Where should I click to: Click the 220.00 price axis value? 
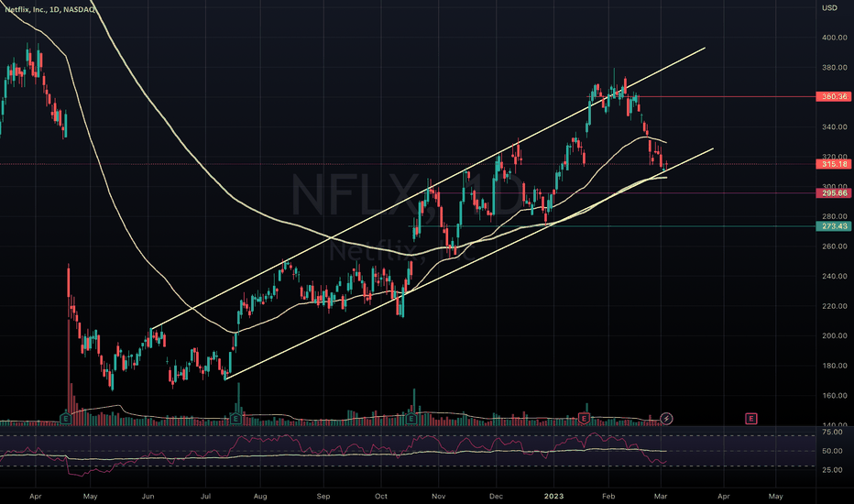point(835,306)
